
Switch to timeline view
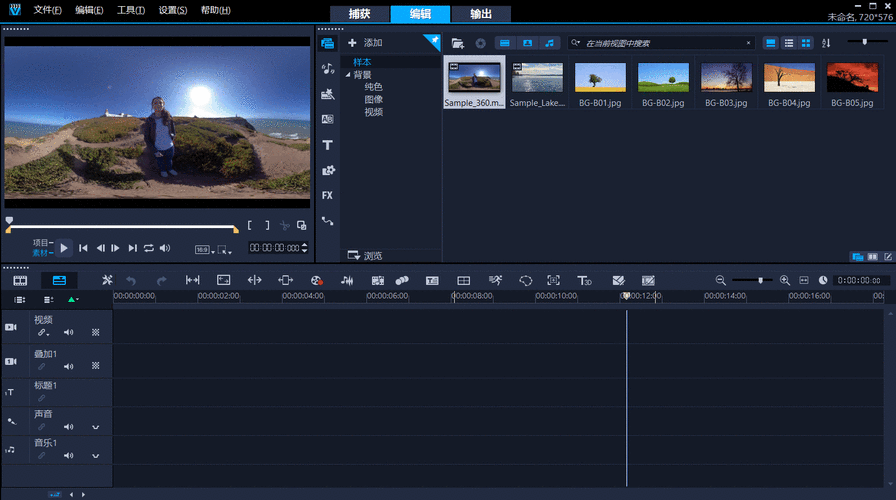coord(59,281)
